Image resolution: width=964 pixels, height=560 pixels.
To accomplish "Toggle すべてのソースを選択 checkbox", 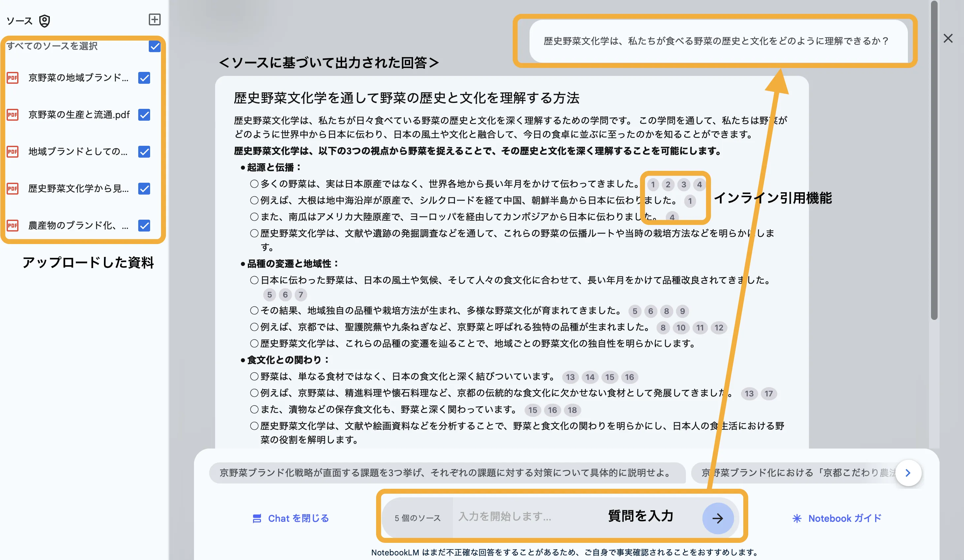I will pyautogui.click(x=154, y=46).
